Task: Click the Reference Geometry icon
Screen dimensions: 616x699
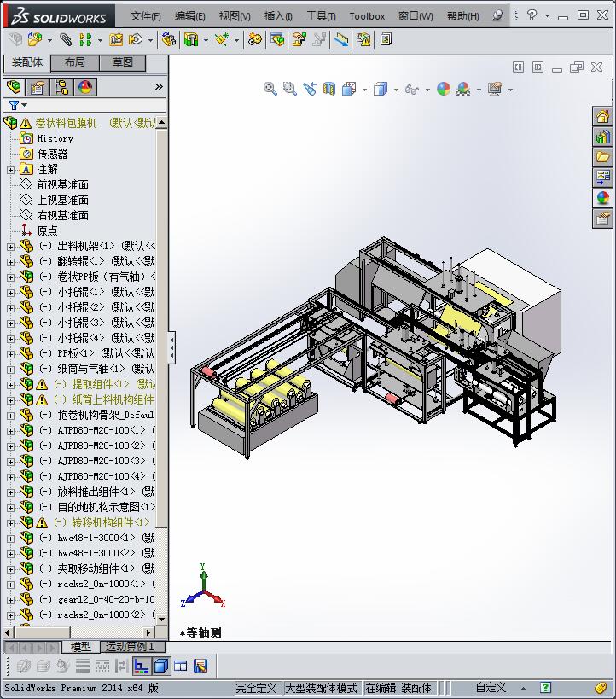Action: tap(222, 39)
